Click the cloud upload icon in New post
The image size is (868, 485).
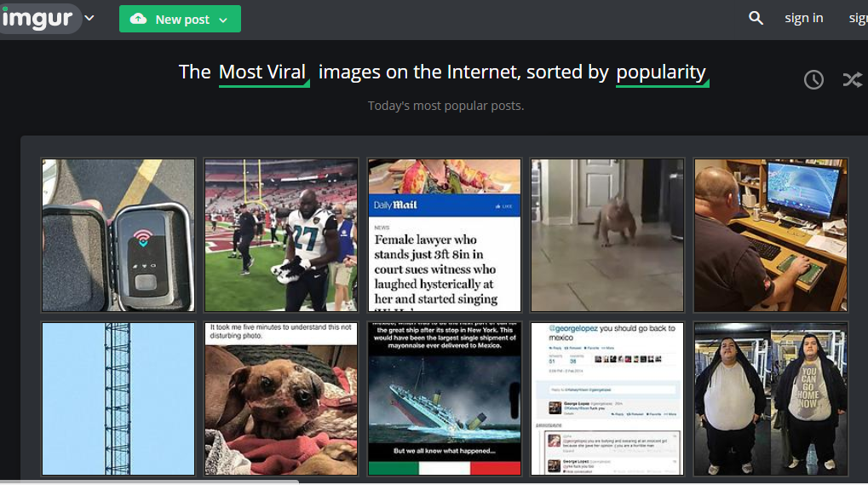[138, 19]
